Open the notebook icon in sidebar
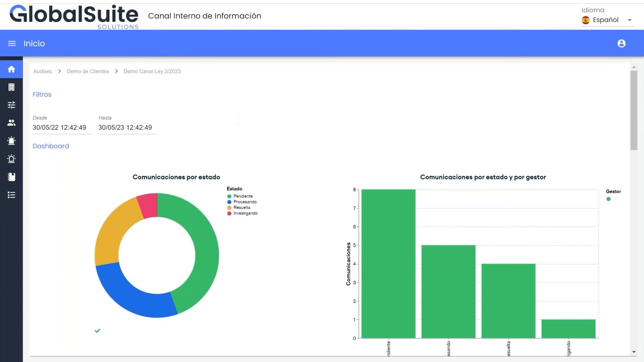 coord(11,177)
